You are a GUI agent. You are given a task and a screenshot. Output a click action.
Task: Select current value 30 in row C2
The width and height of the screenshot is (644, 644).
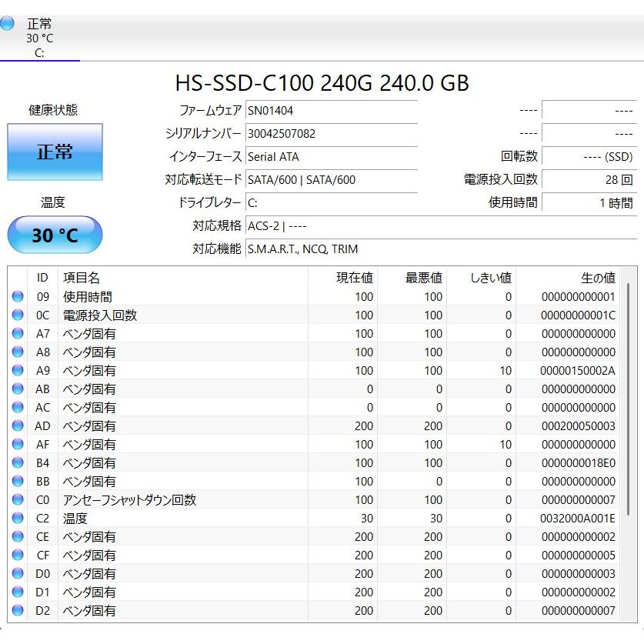(x=367, y=519)
